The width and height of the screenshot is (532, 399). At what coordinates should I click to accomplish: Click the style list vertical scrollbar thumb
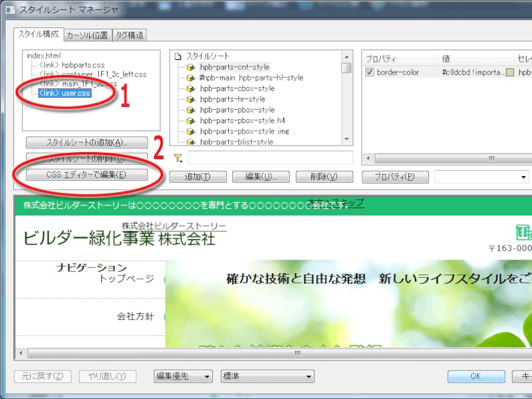[x=346, y=68]
